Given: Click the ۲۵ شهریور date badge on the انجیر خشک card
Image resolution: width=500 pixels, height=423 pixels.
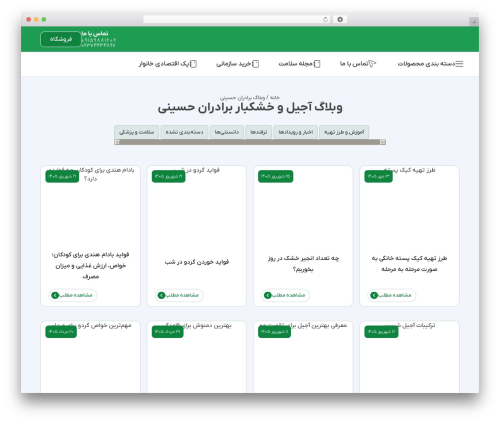Looking at the screenshot, I should (x=275, y=176).
